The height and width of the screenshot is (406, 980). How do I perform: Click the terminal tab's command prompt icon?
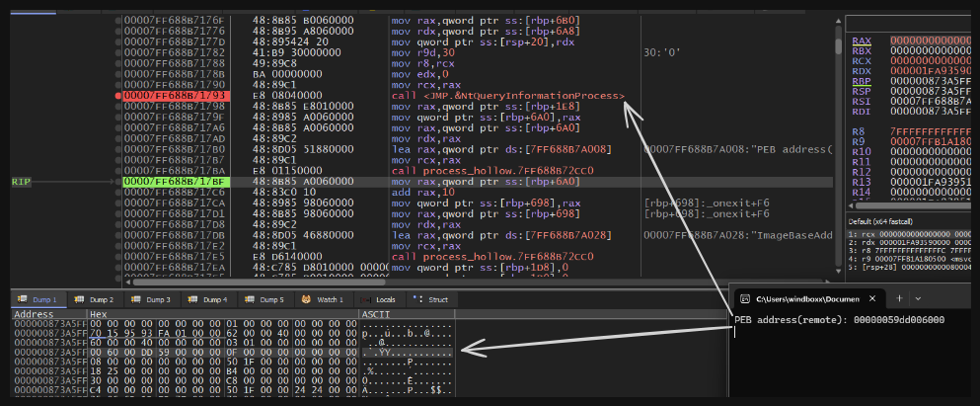click(746, 298)
